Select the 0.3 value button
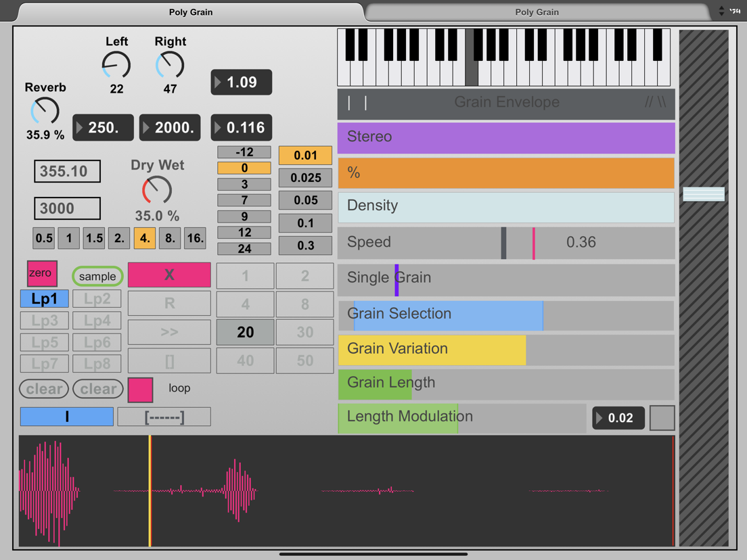 305,246
